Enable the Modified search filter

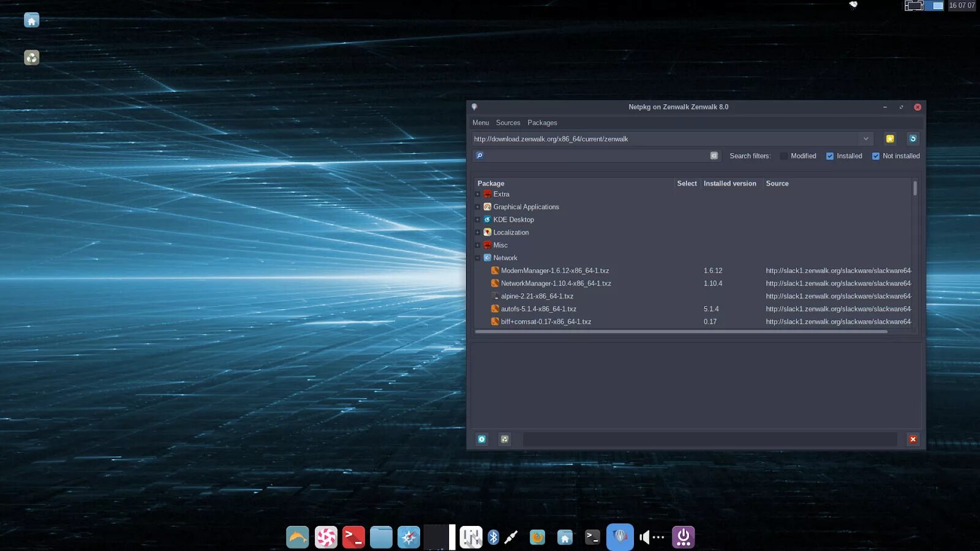(x=784, y=156)
